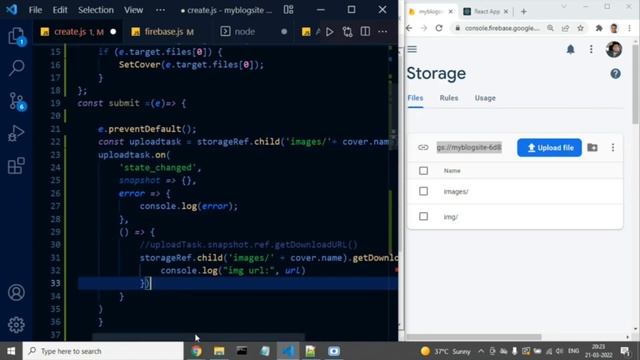Bookmark this page star icon
This screenshot has height=360, width=640.
(580, 28)
